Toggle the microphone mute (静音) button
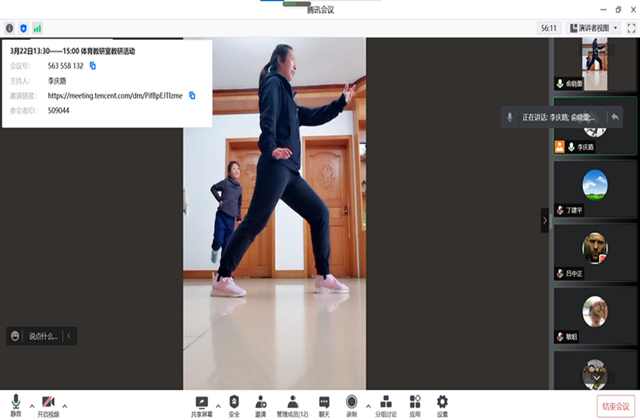640x420 pixels. click(16, 404)
